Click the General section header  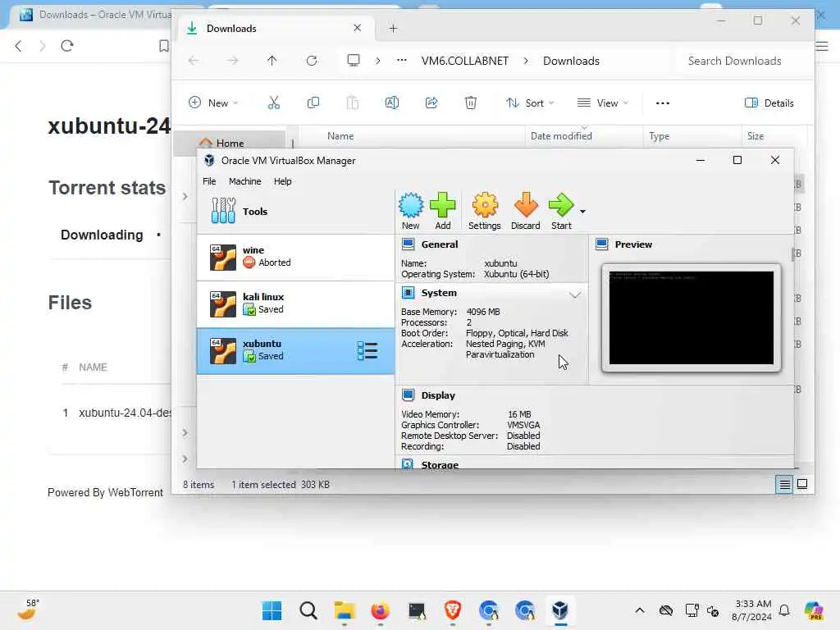[x=440, y=244]
